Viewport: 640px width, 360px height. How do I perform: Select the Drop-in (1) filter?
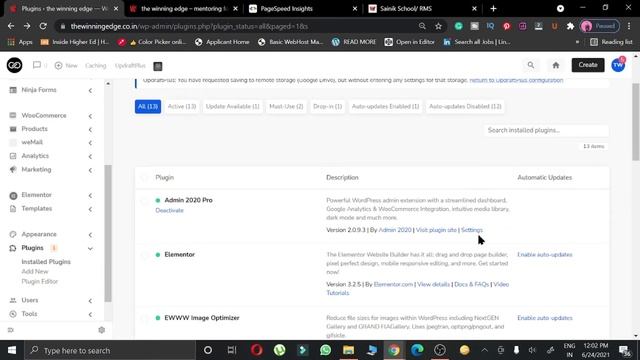327,107
